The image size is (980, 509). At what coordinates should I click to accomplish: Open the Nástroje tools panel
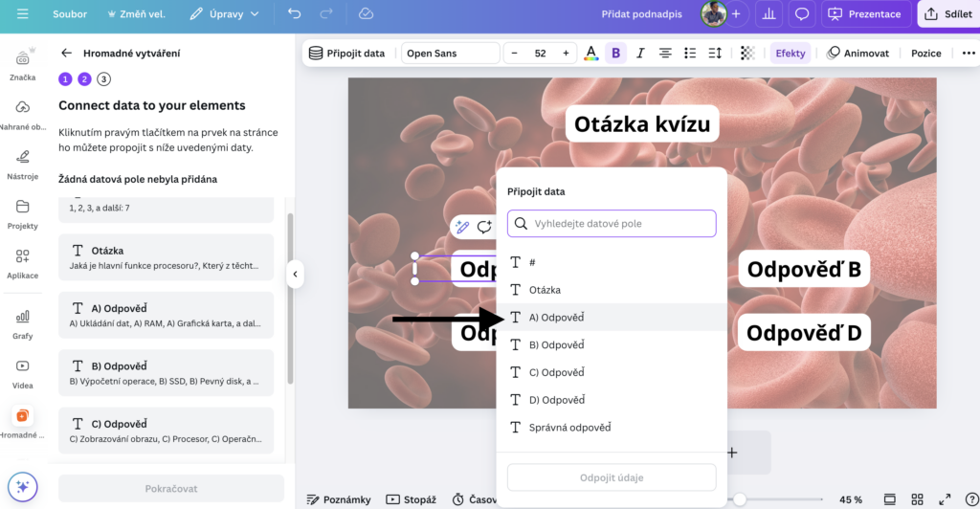pyautogui.click(x=23, y=164)
